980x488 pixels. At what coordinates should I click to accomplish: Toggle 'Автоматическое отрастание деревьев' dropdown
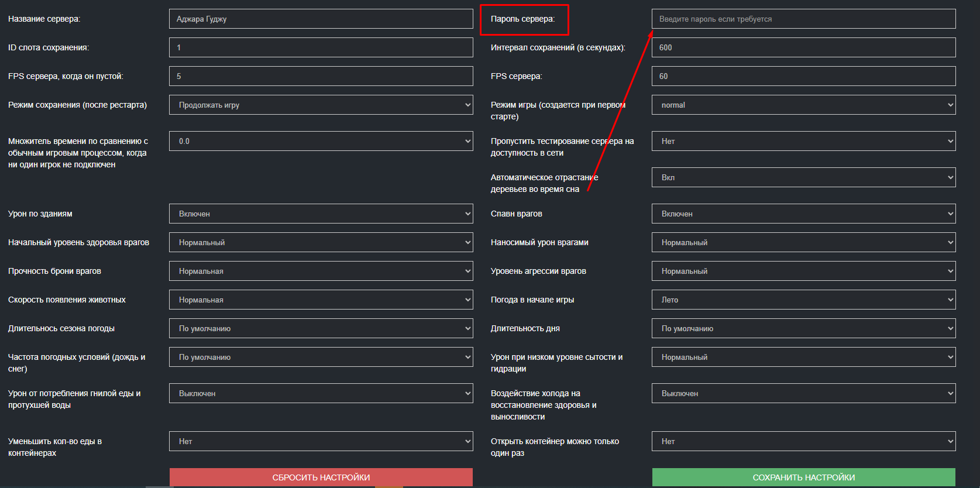pyautogui.click(x=803, y=177)
